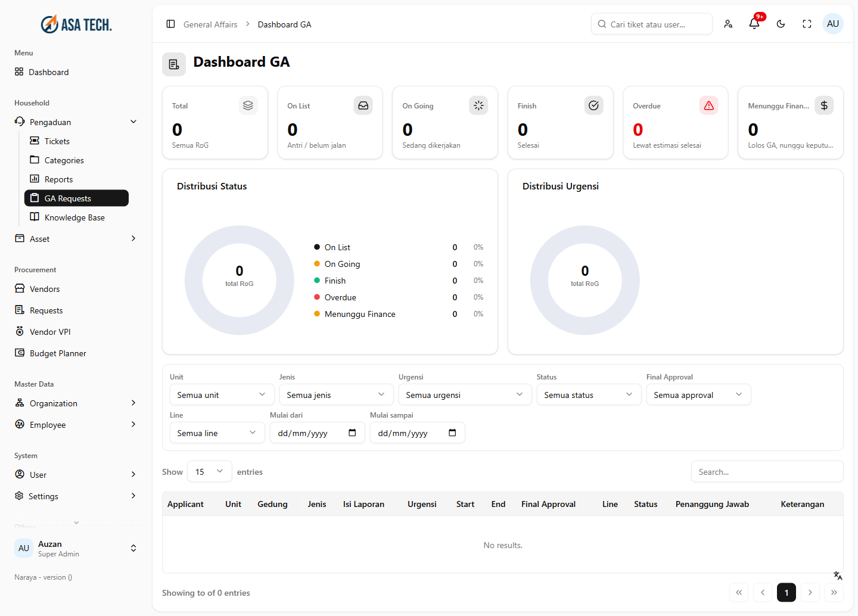This screenshot has height=616, width=858.
Task: Click the Total card layers icon
Action: (x=248, y=105)
